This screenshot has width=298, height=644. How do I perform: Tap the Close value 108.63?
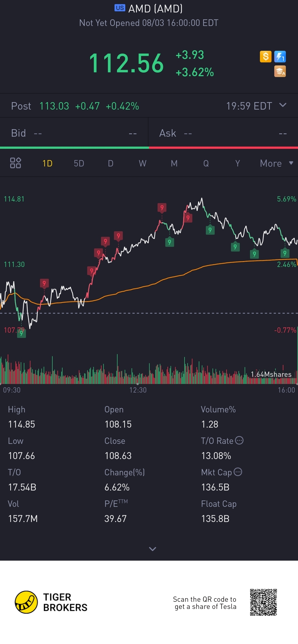tap(118, 456)
